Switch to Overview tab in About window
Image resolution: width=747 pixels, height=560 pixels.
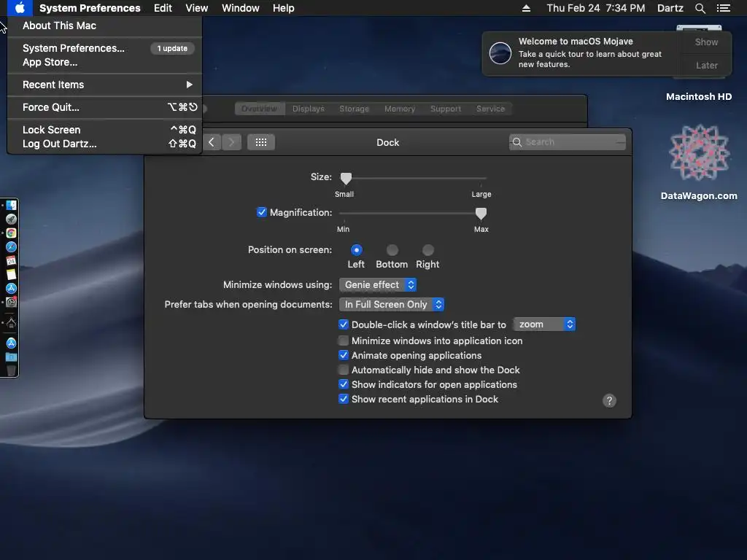[260, 109]
